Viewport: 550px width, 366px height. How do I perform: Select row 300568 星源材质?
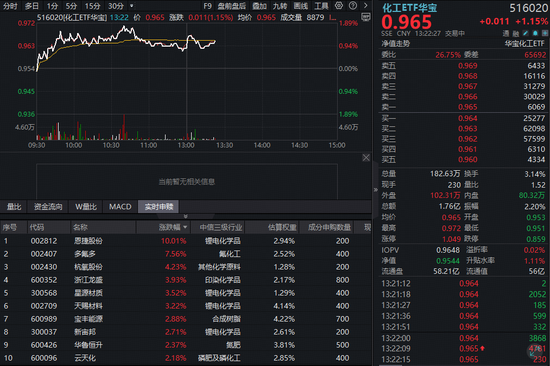(186, 293)
